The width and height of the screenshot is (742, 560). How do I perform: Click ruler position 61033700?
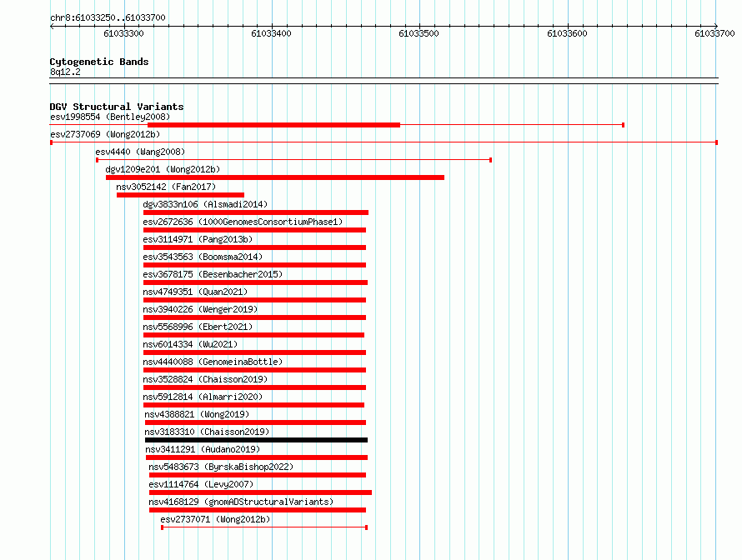click(714, 33)
